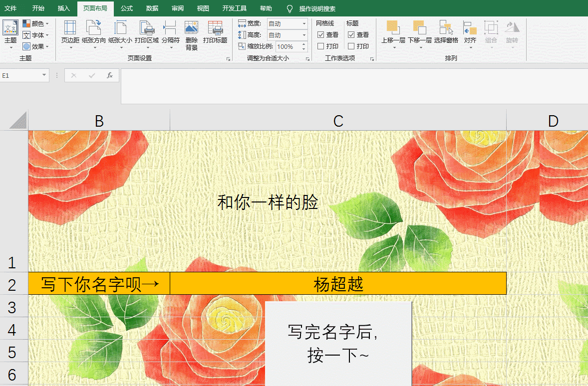Open the 颜色 theme colors menu
588x386 pixels.
pos(35,23)
